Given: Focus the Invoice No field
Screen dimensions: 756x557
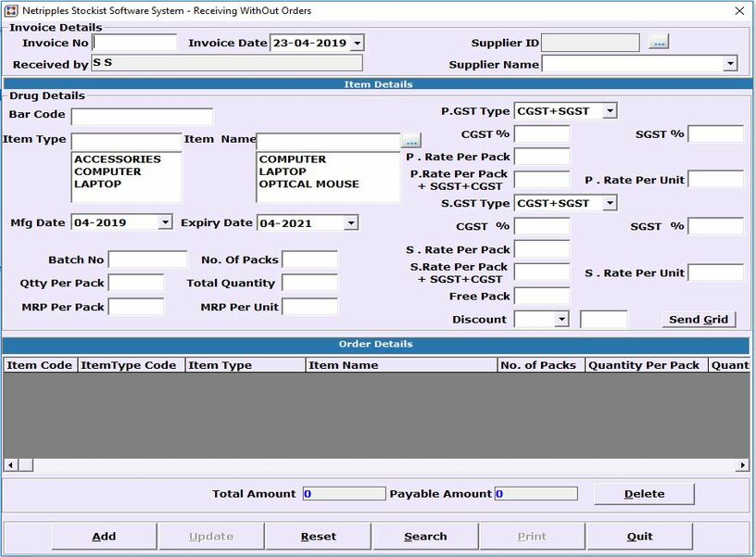Looking at the screenshot, I should (x=134, y=43).
